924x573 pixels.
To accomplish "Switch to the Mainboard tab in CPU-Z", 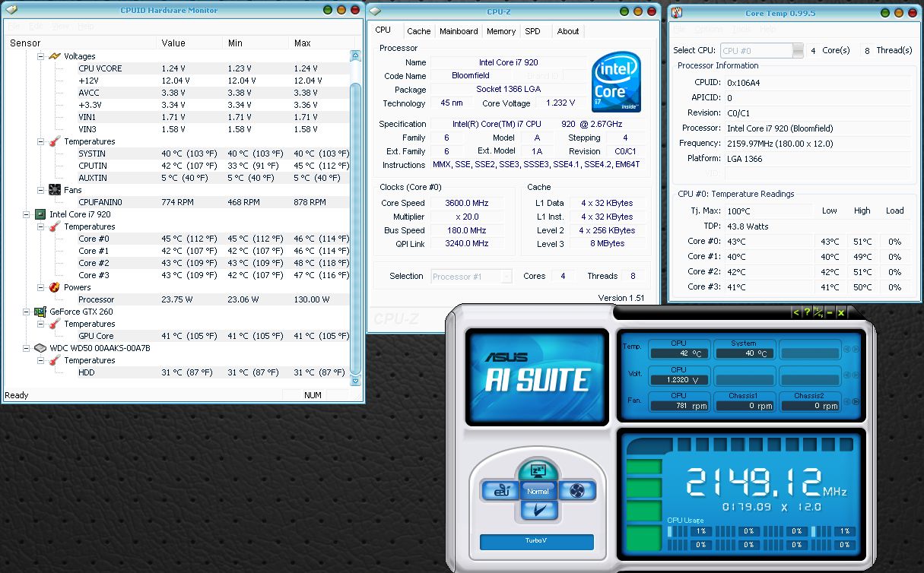I will (459, 31).
